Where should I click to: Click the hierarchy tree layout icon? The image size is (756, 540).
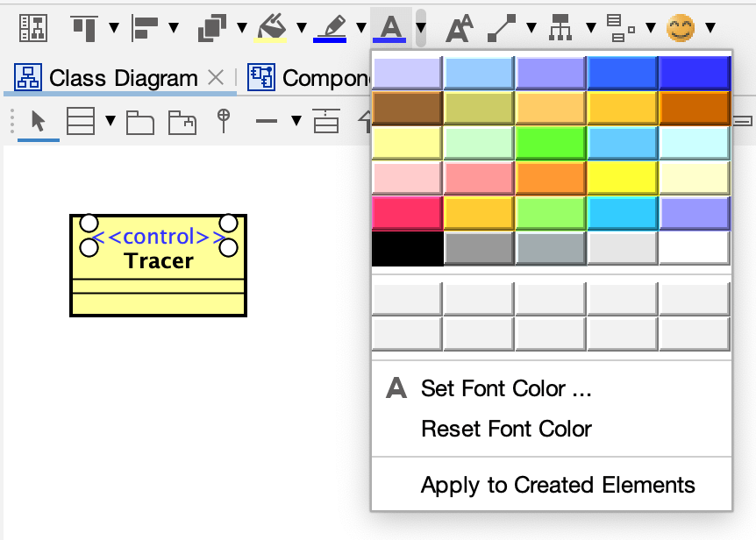(560, 28)
